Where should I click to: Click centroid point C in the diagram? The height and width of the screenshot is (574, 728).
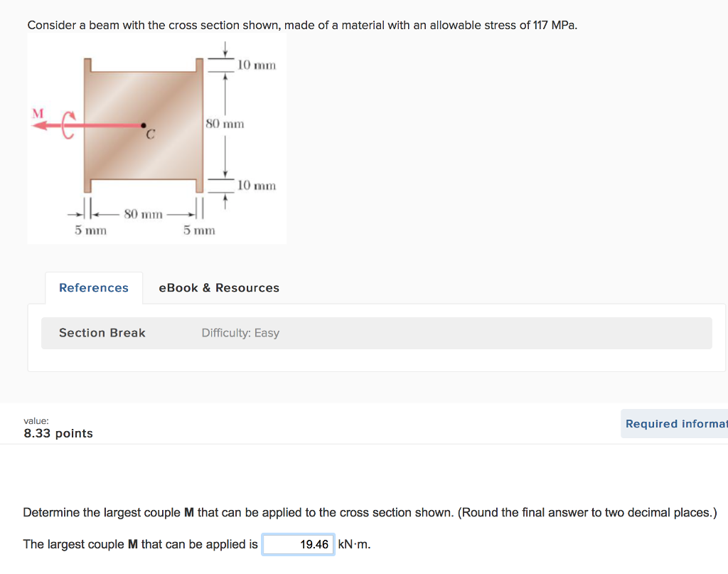[144, 125]
